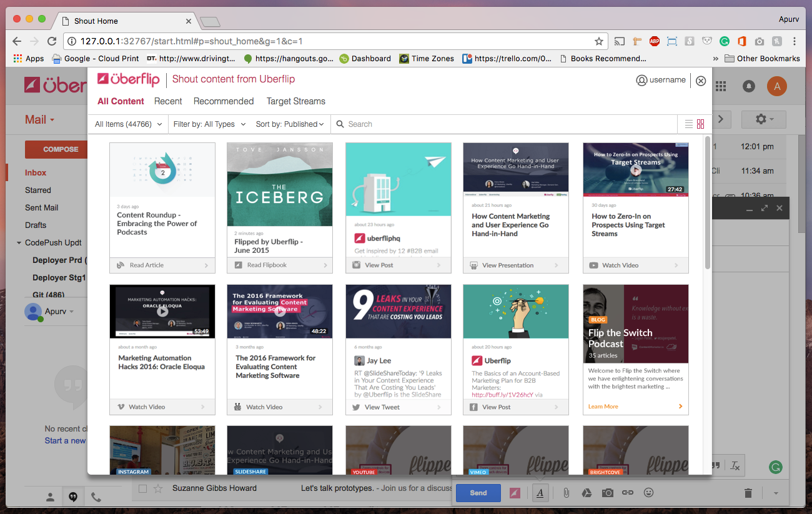Close the Uberflip Shout dialog
Viewport: 812px width, 514px height.
click(701, 81)
